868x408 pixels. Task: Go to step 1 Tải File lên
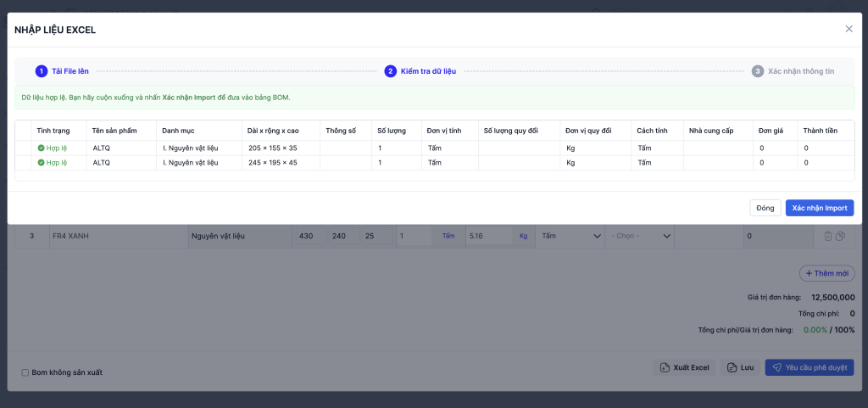tap(62, 71)
